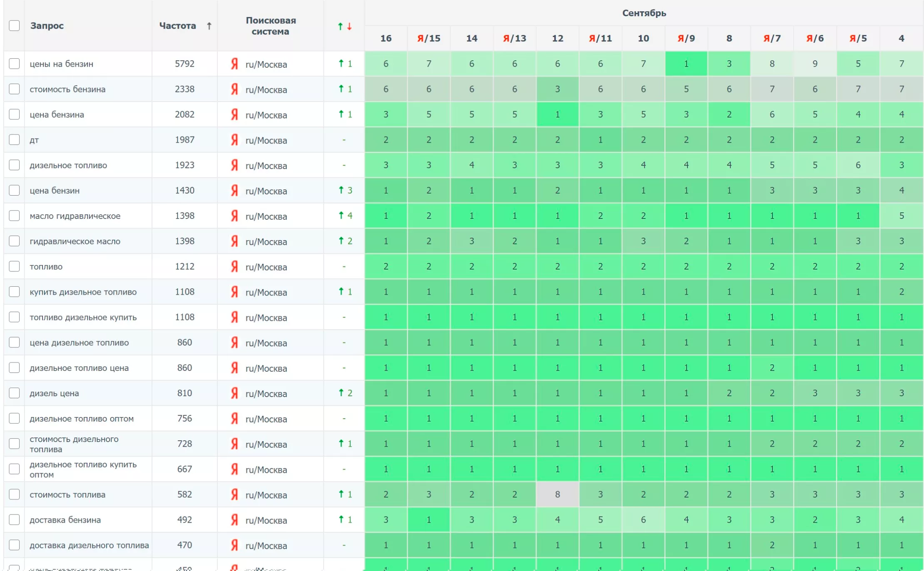The height and width of the screenshot is (571, 924).
Task: Click Yandex icon in 'доставка бензина' row
Action: tap(234, 520)
